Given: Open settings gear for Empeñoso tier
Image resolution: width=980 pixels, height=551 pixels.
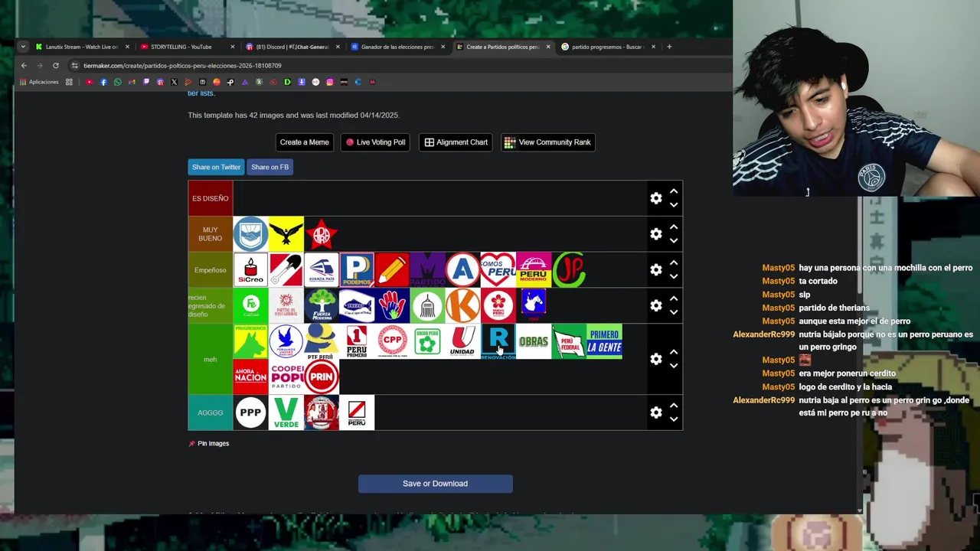Looking at the screenshot, I should point(656,269).
